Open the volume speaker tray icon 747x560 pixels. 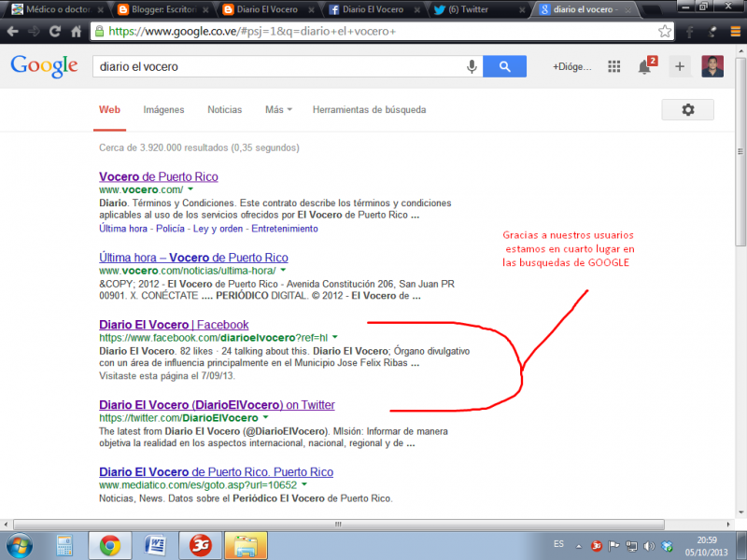coord(649,546)
